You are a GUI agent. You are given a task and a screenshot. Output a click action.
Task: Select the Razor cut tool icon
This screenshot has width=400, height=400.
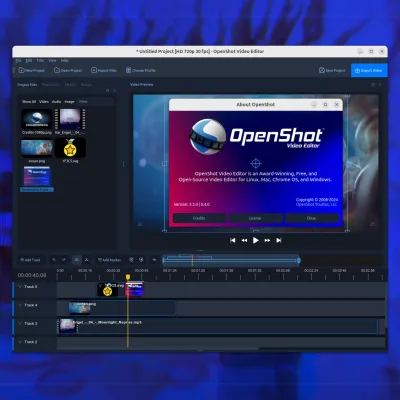(x=87, y=260)
